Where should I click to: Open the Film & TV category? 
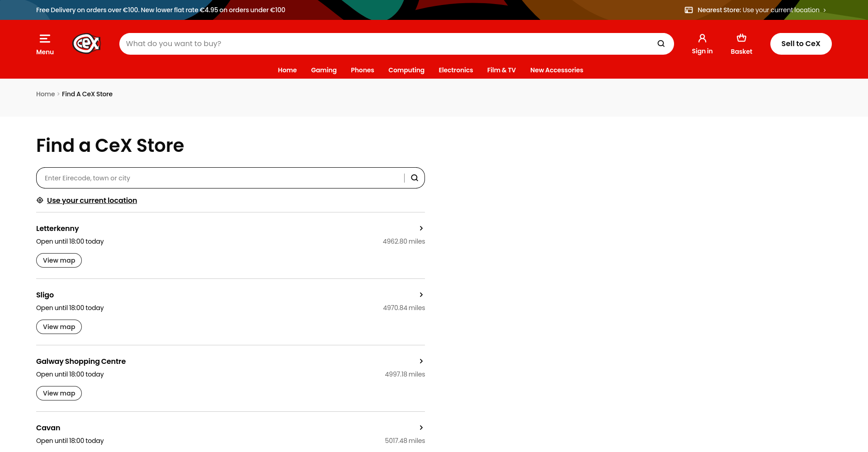point(501,70)
